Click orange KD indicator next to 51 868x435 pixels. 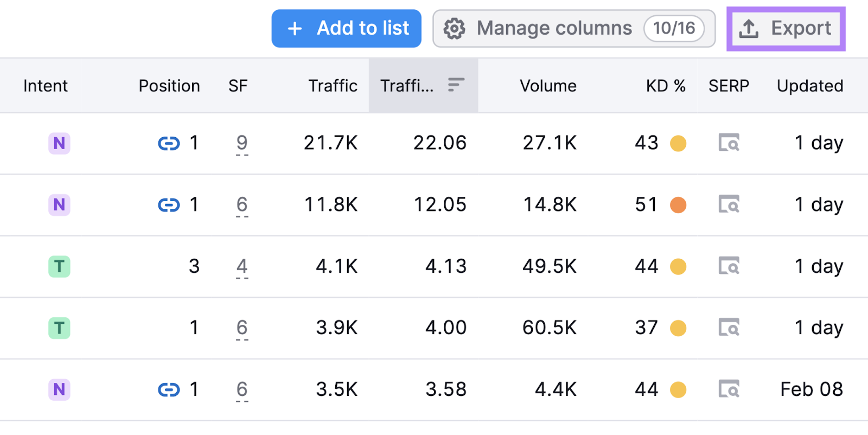coord(678,205)
